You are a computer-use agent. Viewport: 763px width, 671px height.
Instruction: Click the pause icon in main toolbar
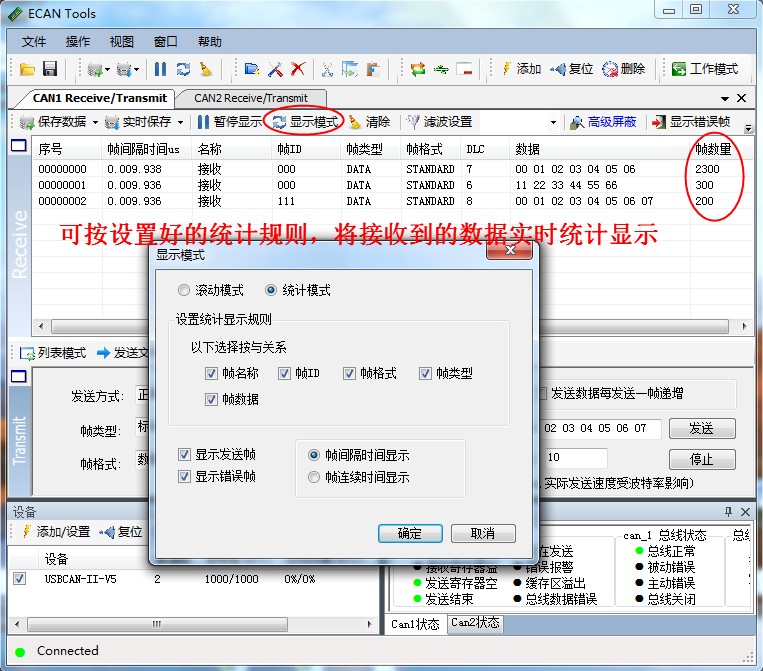(x=160, y=69)
